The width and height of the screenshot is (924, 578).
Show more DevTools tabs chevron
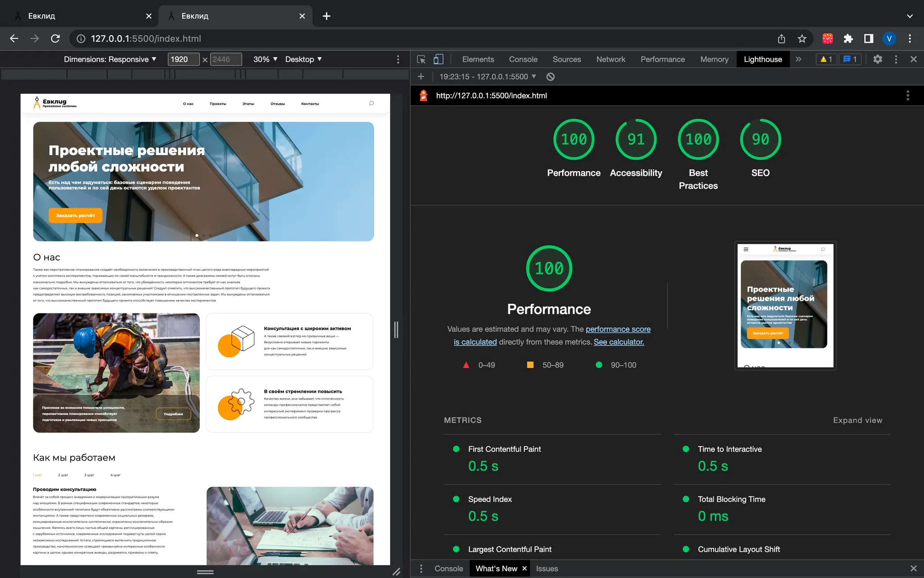[x=798, y=59]
